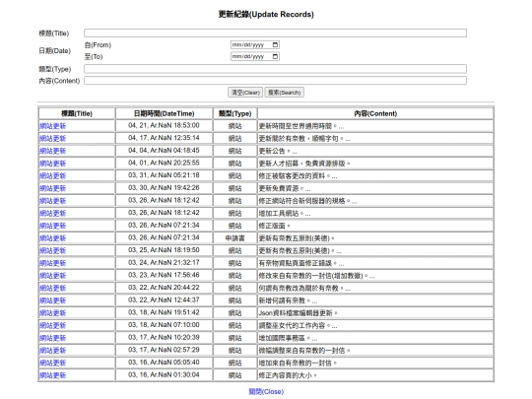This screenshot has height=399, width=532.
Task: Click the 內容(Content) input field
Action: [x=275, y=81]
